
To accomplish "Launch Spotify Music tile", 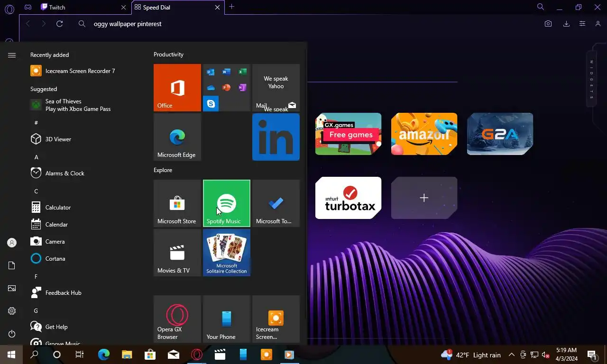I will pyautogui.click(x=227, y=203).
